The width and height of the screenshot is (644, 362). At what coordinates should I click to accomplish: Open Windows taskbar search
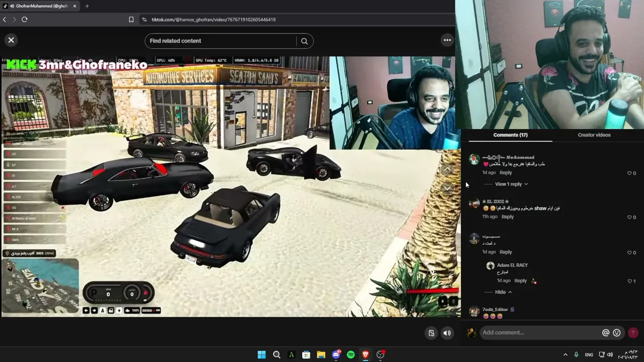(x=276, y=354)
